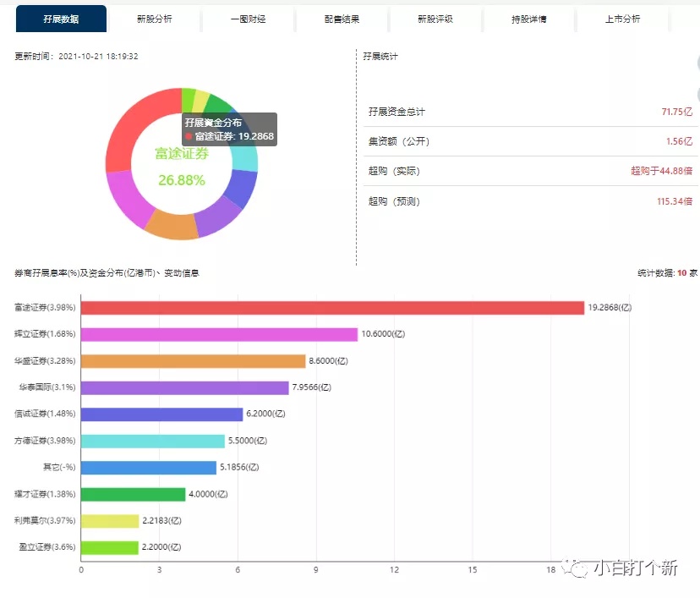This screenshot has height=598, width=700.
Task: Click the 7.9566(亿) bar value
Action: coord(312,387)
